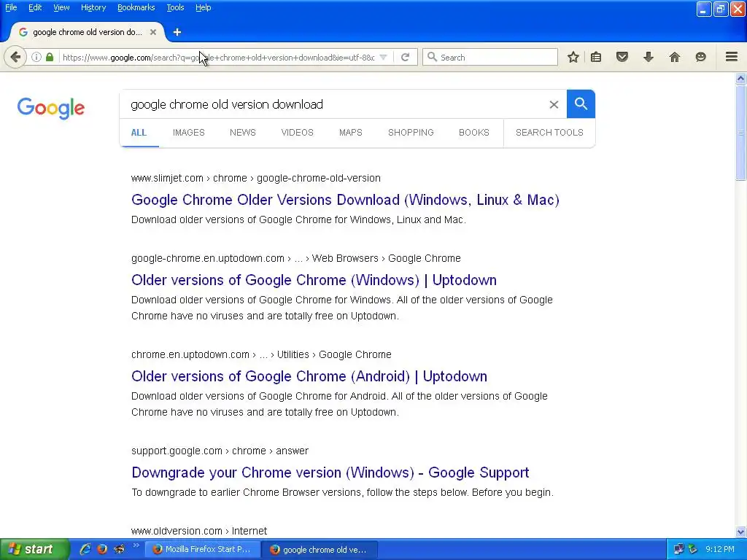Select the ALL results tab
This screenshot has height=560, width=747.
pyautogui.click(x=139, y=133)
